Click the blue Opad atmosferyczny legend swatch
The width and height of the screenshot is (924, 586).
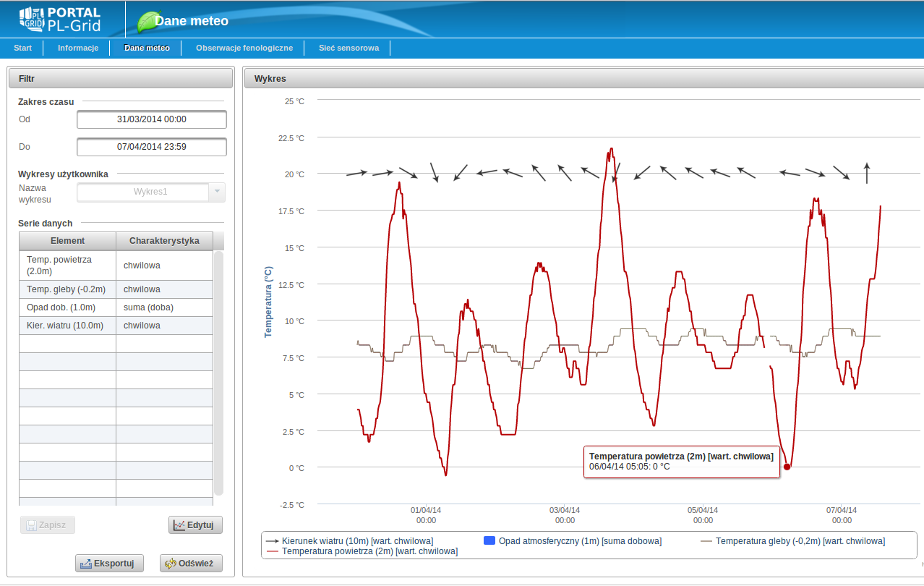489,540
